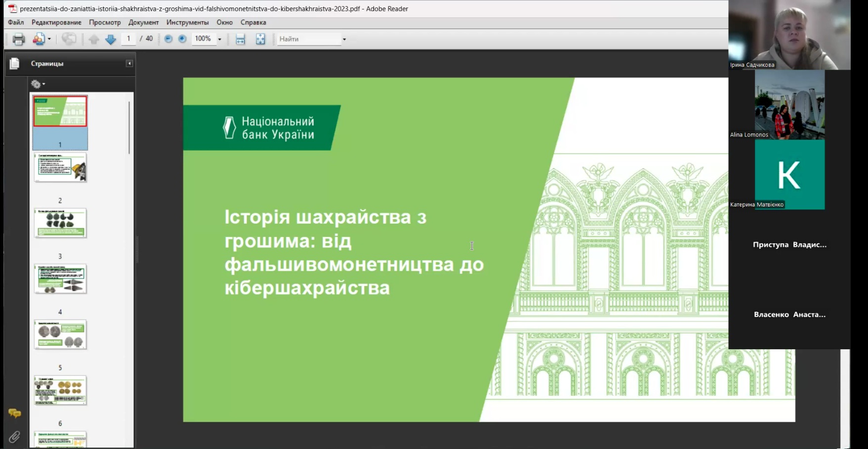
Task: Open the attachments paperclip icon
Action: (x=15, y=437)
